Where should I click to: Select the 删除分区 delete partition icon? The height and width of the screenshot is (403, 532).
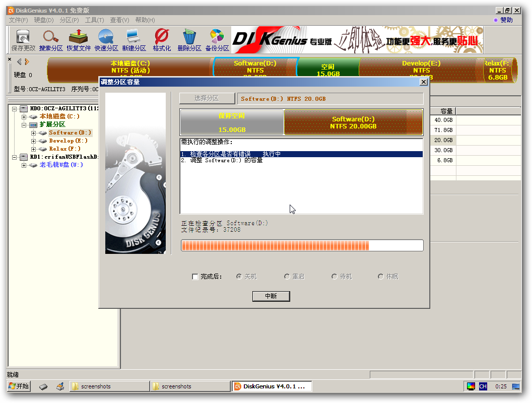pyautogui.click(x=189, y=40)
